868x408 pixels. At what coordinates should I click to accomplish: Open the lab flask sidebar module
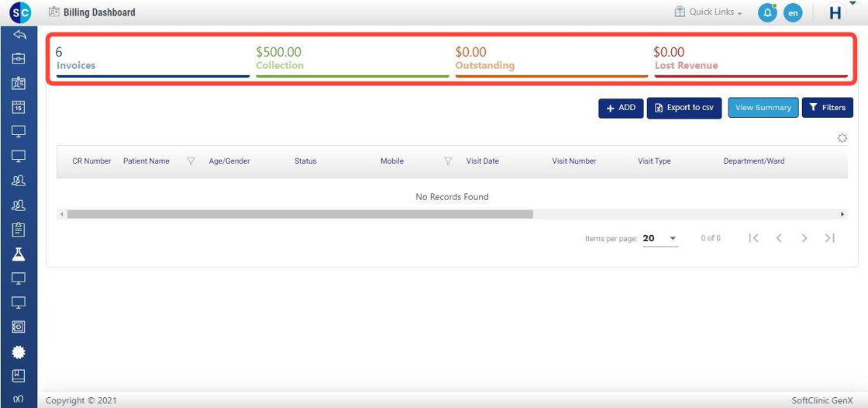click(x=19, y=254)
